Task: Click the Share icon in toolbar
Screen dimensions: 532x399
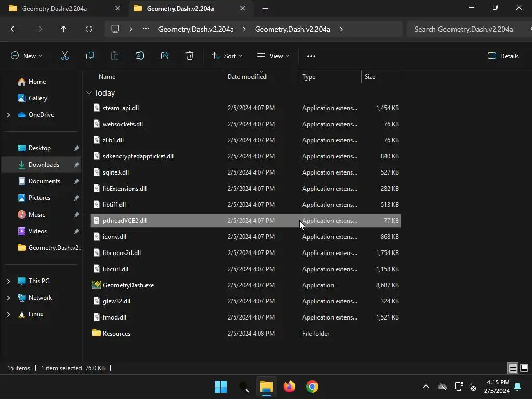Action: (165, 56)
